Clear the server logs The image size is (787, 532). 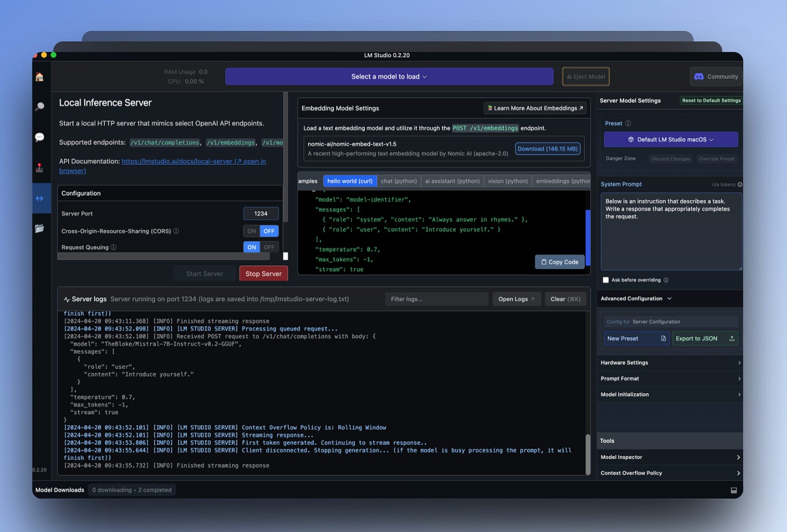pos(565,299)
